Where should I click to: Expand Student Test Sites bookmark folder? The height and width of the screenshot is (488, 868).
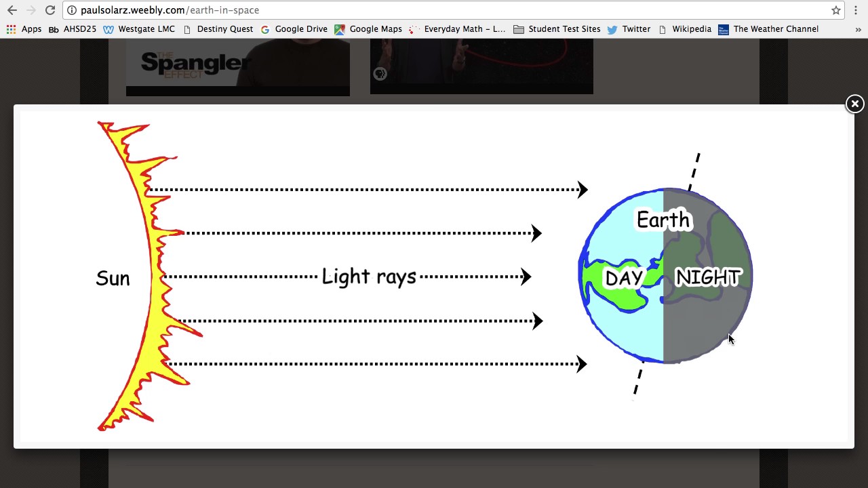[557, 29]
